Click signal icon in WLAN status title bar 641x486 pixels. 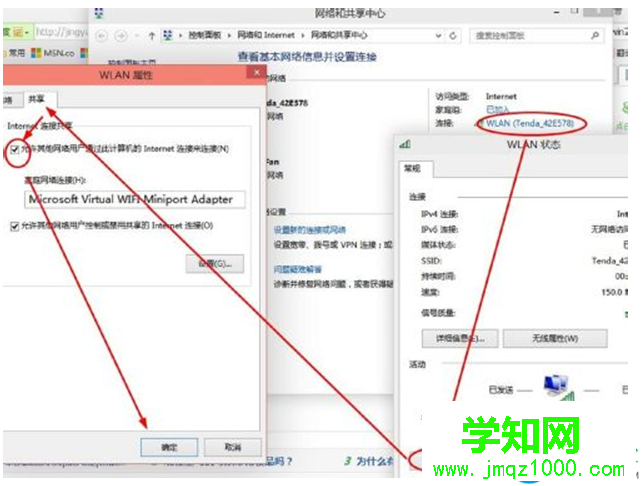click(x=405, y=144)
